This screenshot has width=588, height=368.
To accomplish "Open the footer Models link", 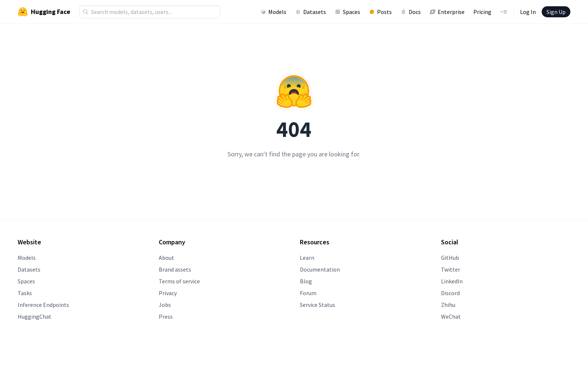I will point(26,258).
